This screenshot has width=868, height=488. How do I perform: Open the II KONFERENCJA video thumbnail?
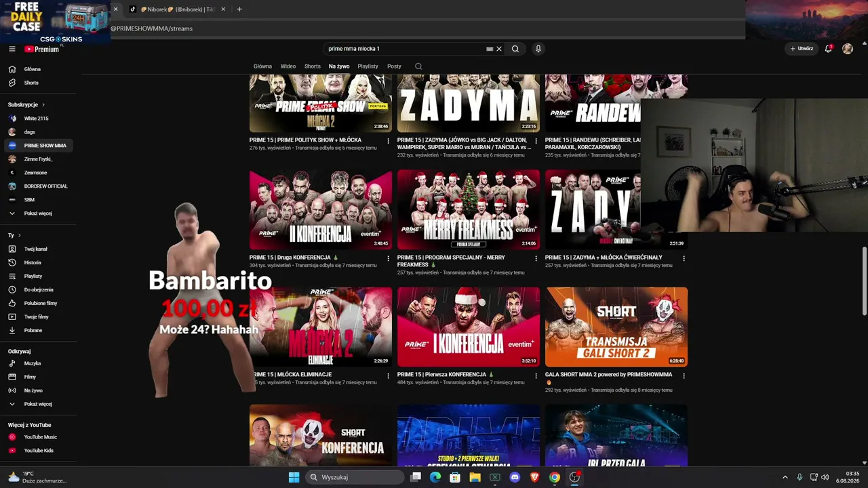coord(321,209)
